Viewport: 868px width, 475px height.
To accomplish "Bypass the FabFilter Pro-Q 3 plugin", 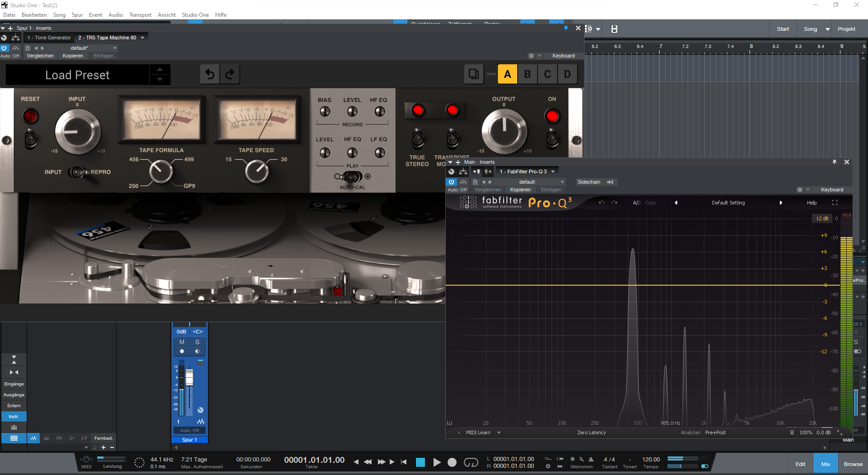I will pyautogui.click(x=451, y=182).
